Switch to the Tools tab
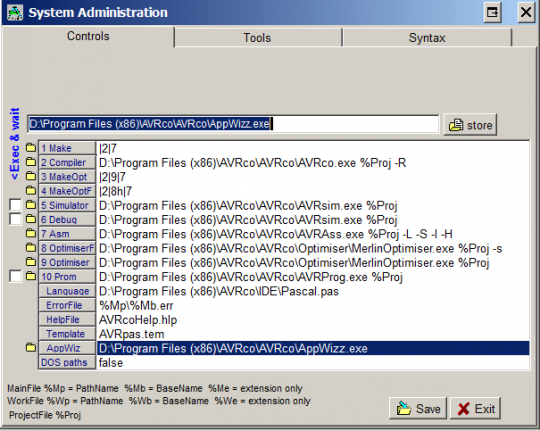Viewport: 540px width, 431px height. point(257,38)
